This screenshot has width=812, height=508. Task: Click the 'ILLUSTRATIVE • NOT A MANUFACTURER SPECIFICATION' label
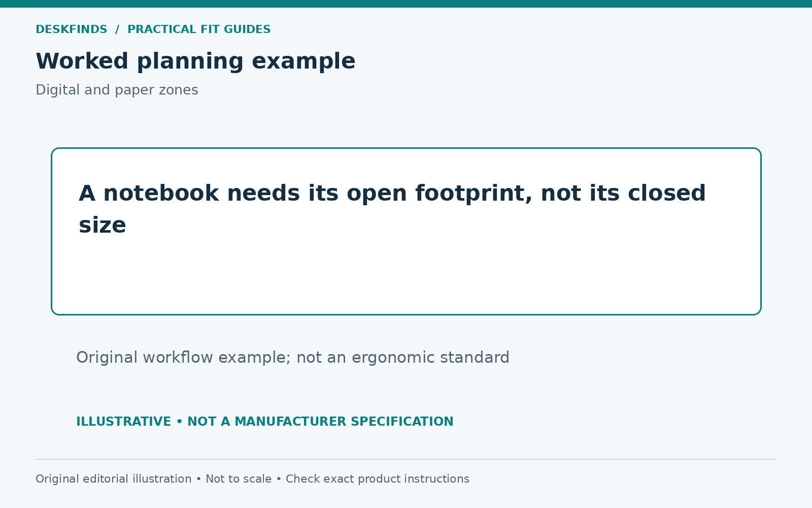[265, 422]
